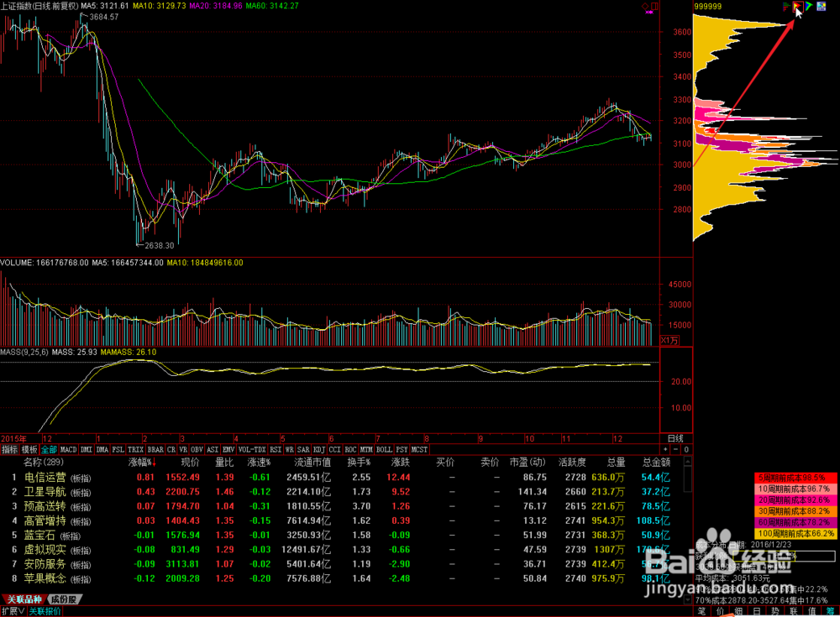Switch to the 筹 chip tab in side panel
This screenshot has width=840, height=617.
tap(831, 612)
